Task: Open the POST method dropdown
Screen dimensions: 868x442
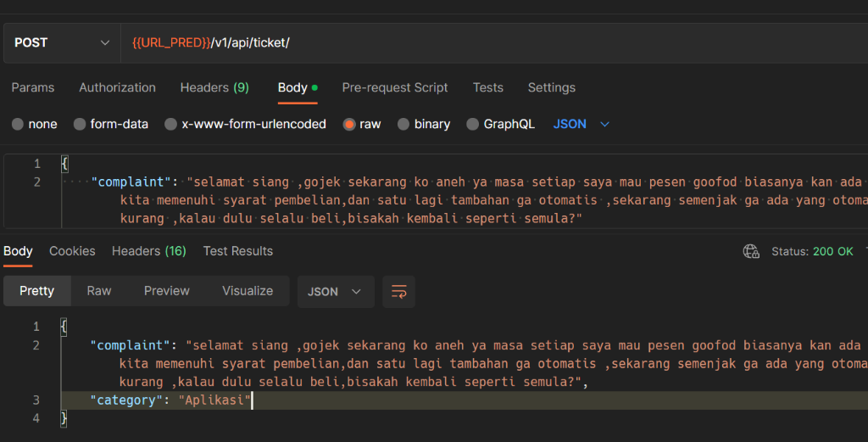Action: 62,42
